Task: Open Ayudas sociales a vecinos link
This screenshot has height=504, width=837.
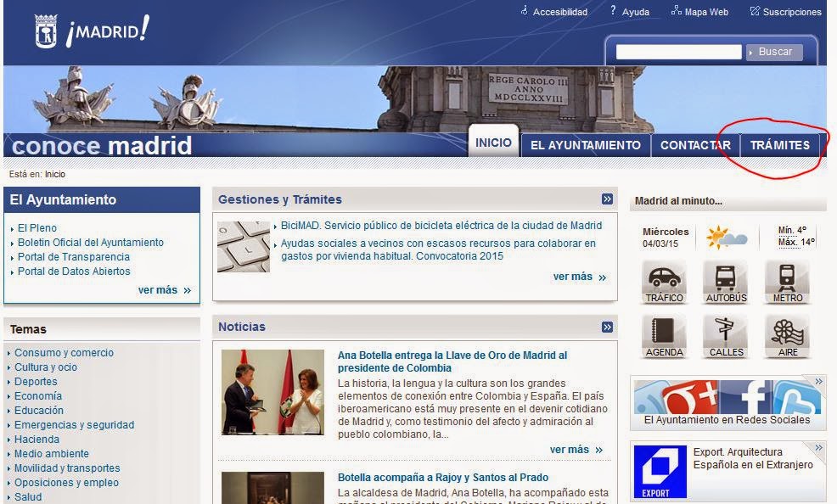Action: click(x=438, y=249)
